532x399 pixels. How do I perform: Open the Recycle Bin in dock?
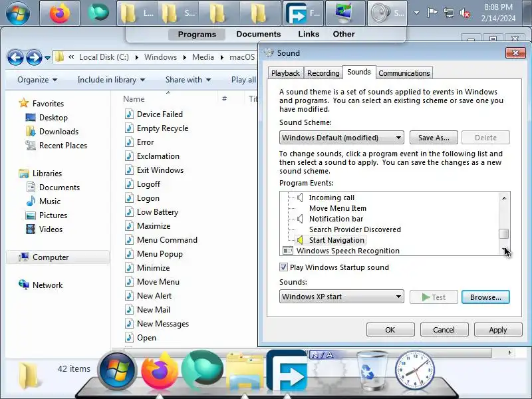pos(372,371)
